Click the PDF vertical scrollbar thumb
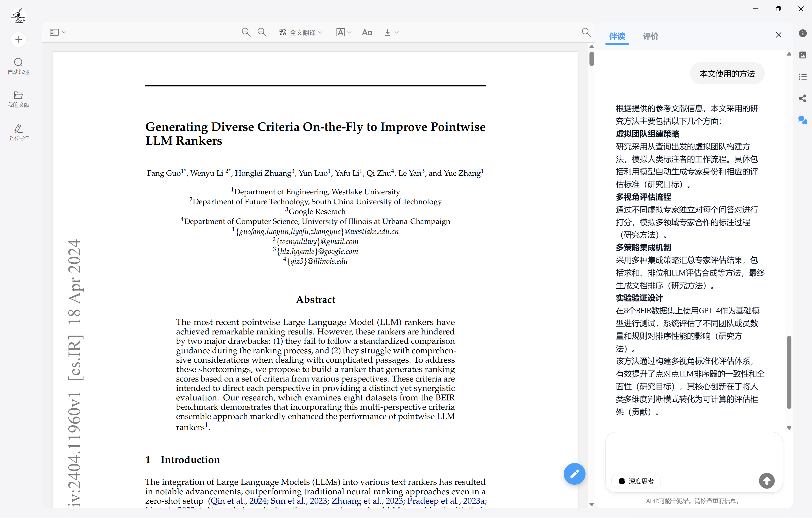 591,59
